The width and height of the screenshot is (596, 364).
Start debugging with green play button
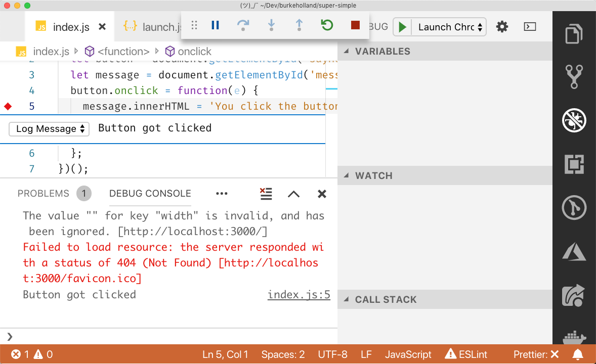pos(402,27)
